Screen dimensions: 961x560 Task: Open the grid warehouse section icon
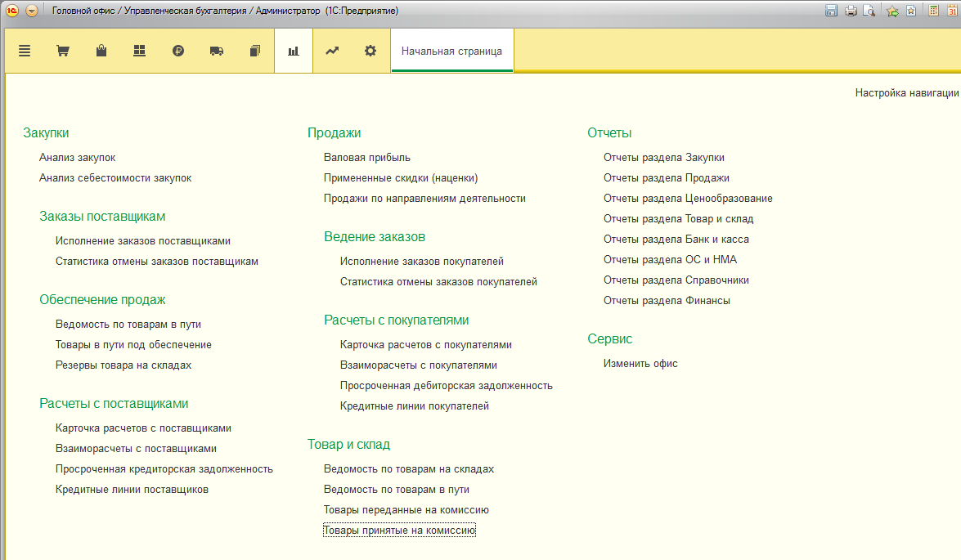pyautogui.click(x=140, y=51)
